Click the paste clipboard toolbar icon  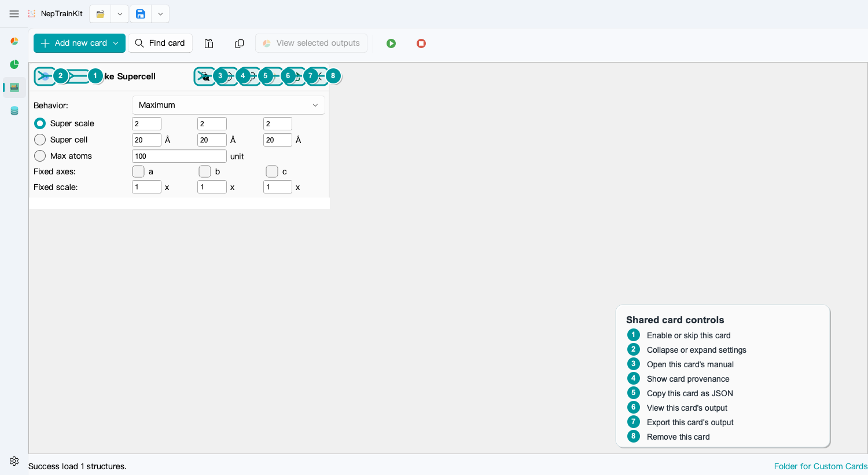tap(209, 43)
